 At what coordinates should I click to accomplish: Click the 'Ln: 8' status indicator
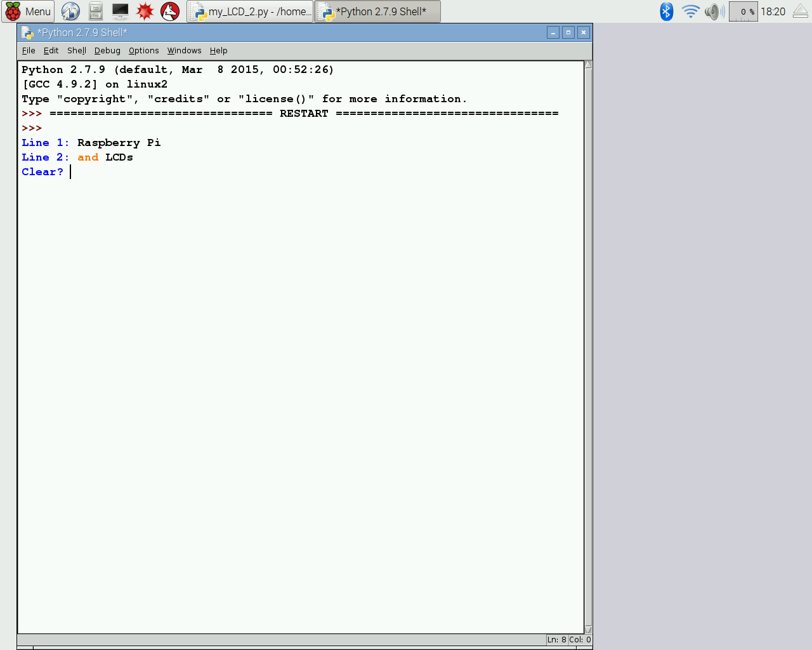[x=556, y=640]
